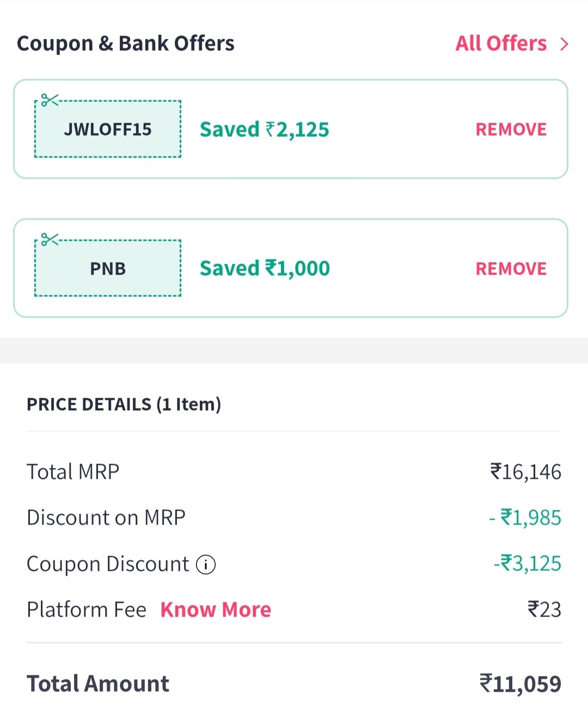Remove the PNB bank offer
Screen dimensions: 588x715
[x=511, y=269]
